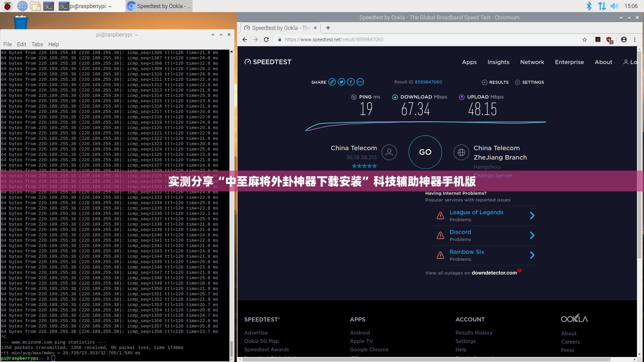Open more share options

(360, 82)
